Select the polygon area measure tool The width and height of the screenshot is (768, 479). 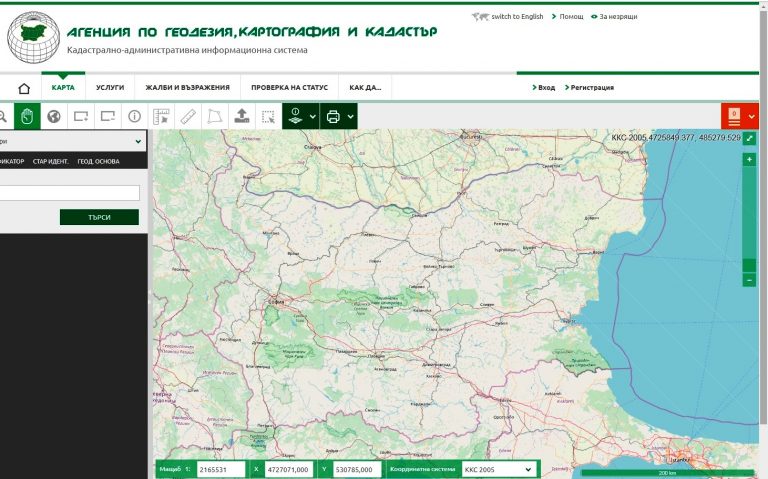click(215, 116)
